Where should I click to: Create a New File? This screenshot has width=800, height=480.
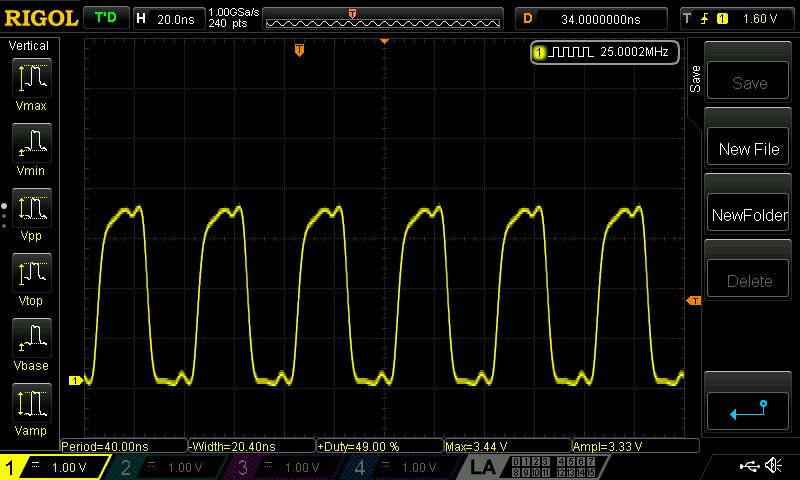tap(749, 149)
